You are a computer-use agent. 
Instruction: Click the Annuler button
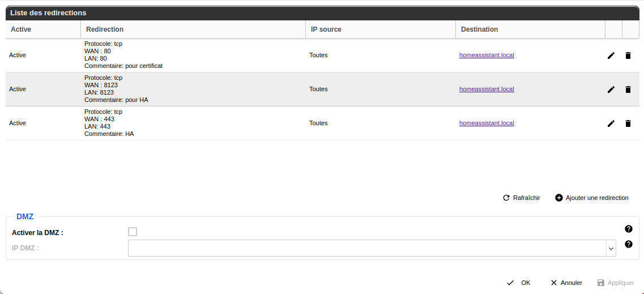[566, 283]
